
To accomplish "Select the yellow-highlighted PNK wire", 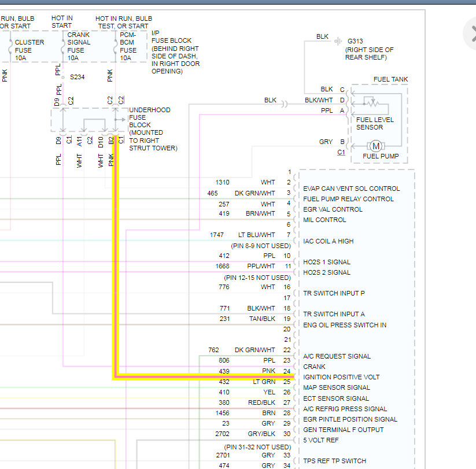I will (x=115, y=258).
